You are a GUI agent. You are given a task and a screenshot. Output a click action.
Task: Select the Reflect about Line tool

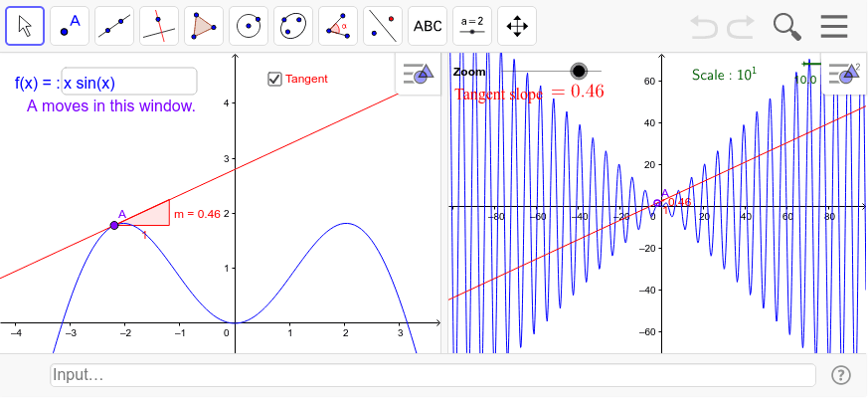point(383,26)
